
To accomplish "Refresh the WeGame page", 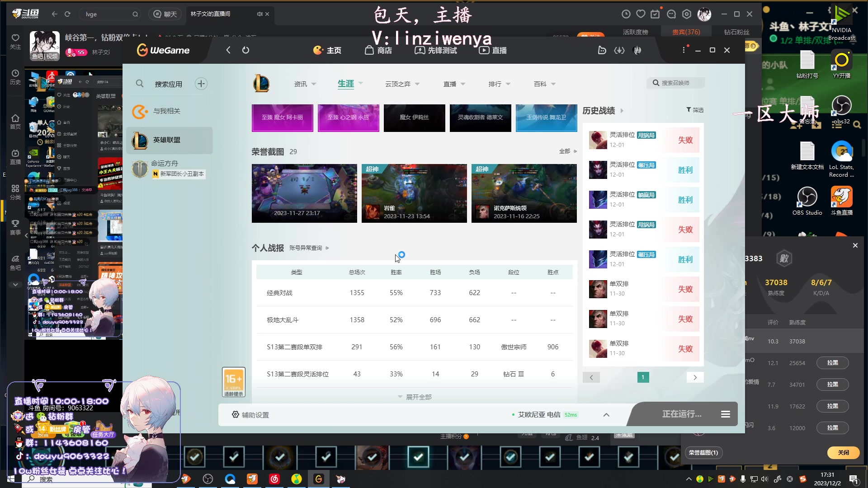I will 245,50.
